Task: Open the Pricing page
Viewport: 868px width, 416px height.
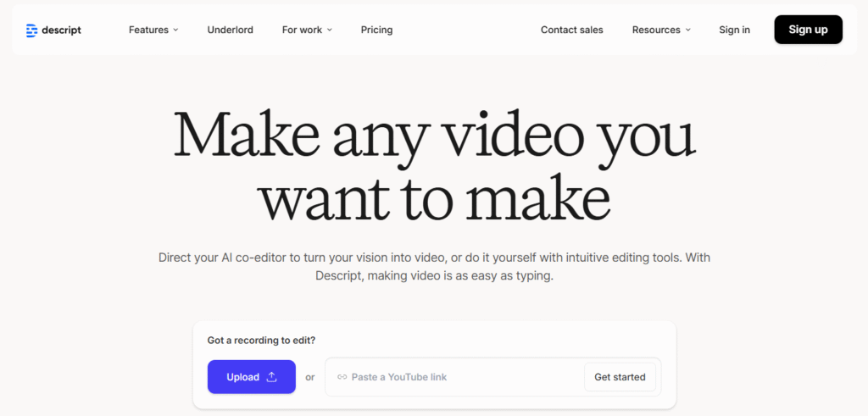Action: pyautogui.click(x=376, y=30)
